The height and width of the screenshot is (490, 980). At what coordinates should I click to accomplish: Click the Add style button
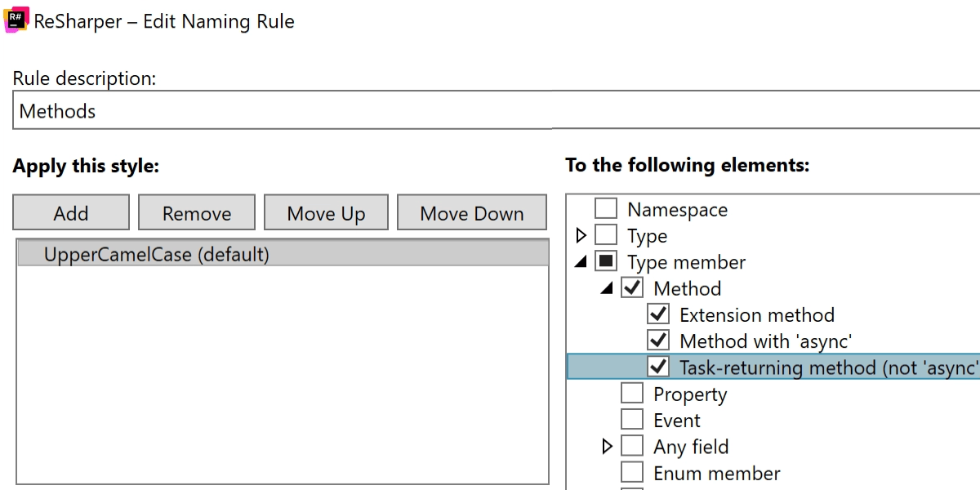71,213
